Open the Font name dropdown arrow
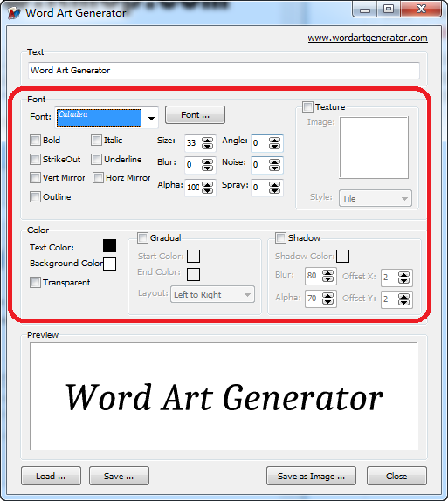 click(x=151, y=118)
